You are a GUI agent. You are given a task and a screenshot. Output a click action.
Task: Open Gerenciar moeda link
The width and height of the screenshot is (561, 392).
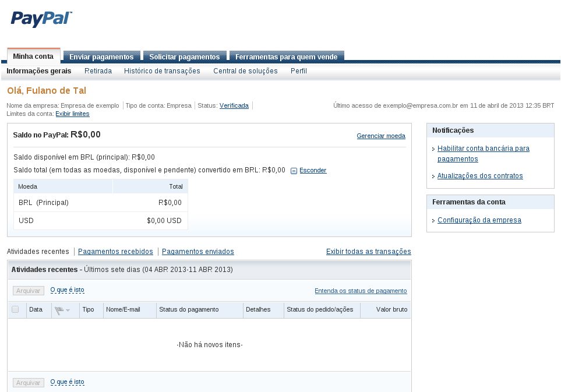click(x=381, y=136)
